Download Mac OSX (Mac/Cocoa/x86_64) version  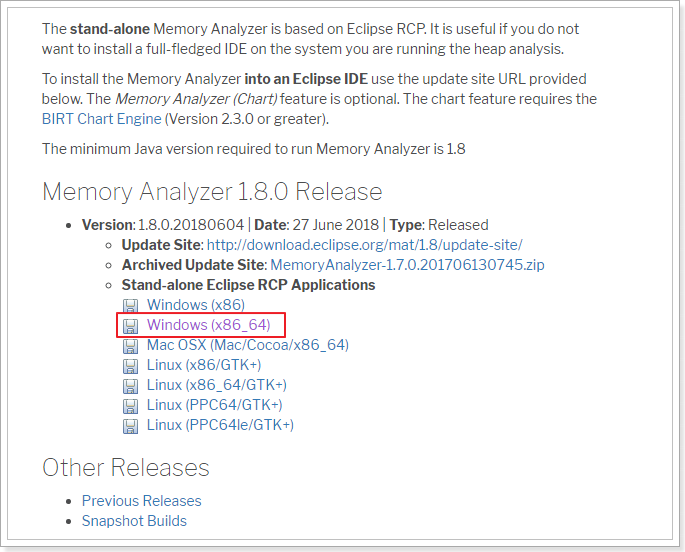(x=248, y=345)
